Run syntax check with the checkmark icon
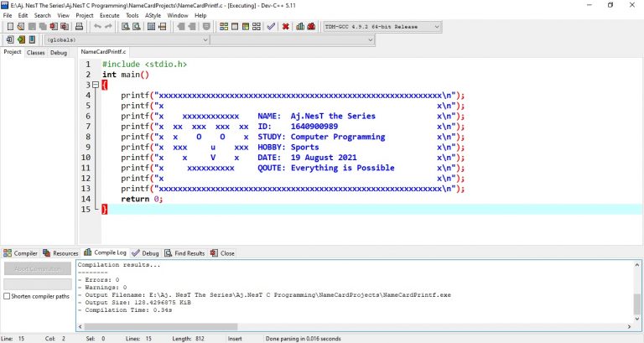The height and width of the screenshot is (343, 644). 271,27
